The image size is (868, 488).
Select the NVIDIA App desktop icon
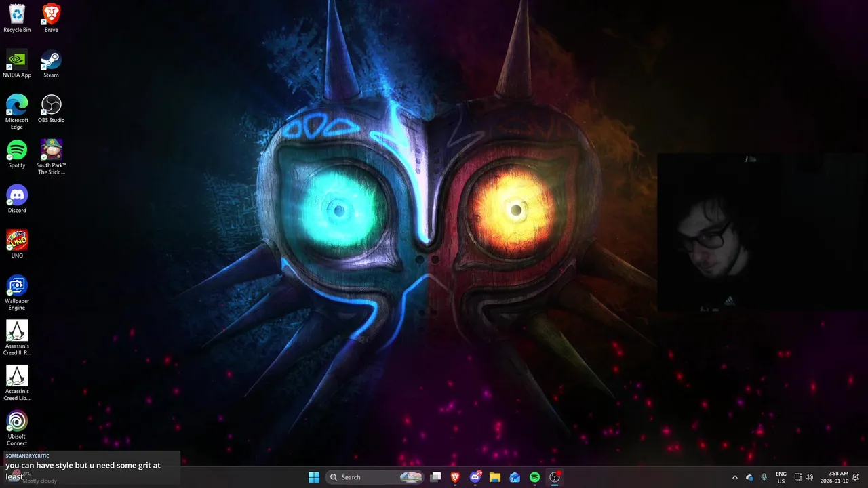point(17,64)
